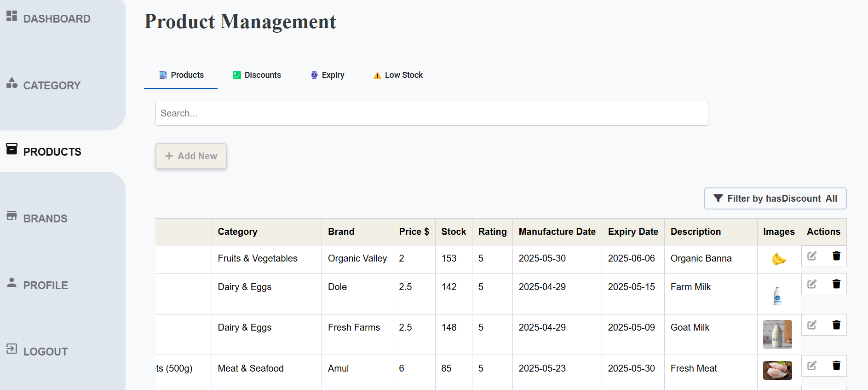Open the Filter by hasDiscount dropdown
The width and height of the screenshot is (868, 390).
[x=775, y=198]
